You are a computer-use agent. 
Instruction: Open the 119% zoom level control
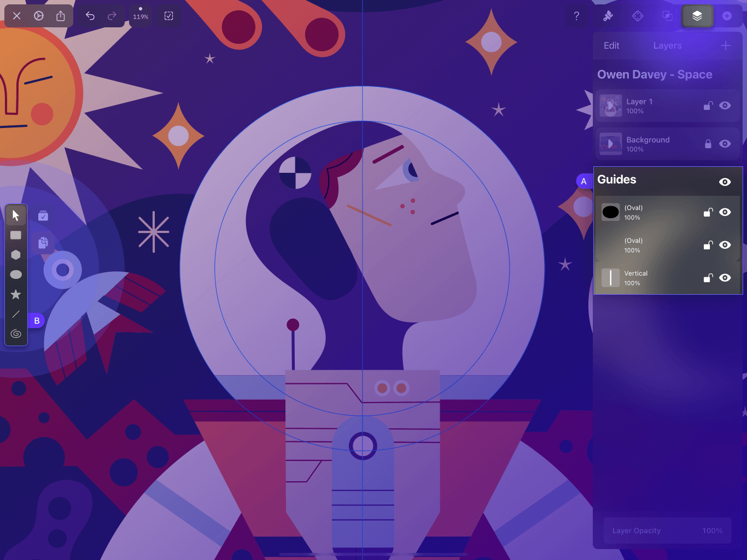click(x=141, y=15)
